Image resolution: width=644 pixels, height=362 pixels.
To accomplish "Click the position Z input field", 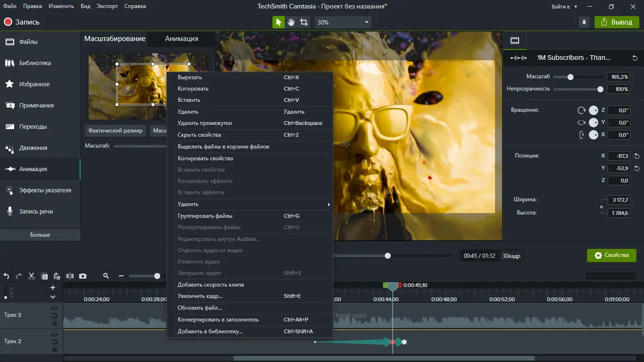I will (x=618, y=181).
